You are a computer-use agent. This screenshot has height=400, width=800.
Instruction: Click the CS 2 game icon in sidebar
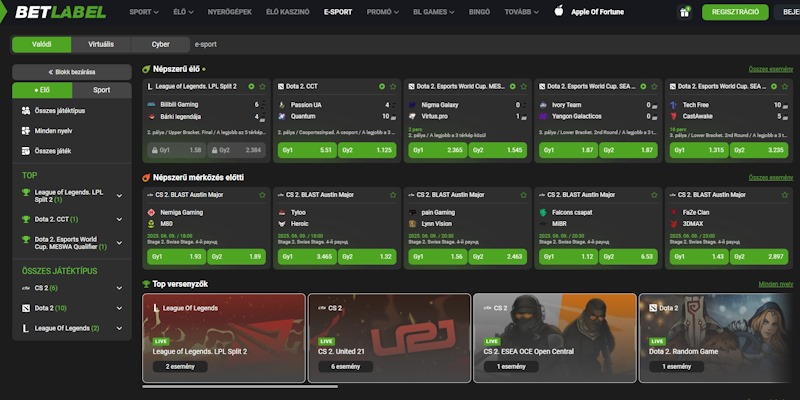tap(26, 288)
